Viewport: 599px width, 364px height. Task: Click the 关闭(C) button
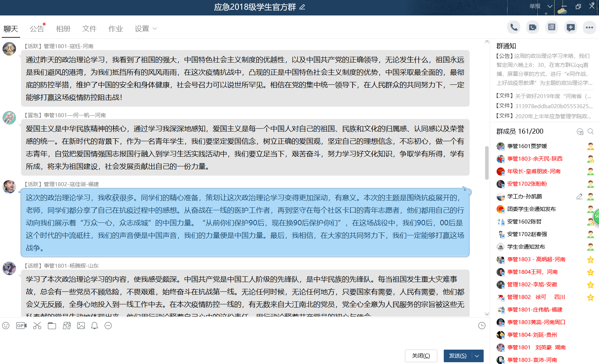pos(421,356)
